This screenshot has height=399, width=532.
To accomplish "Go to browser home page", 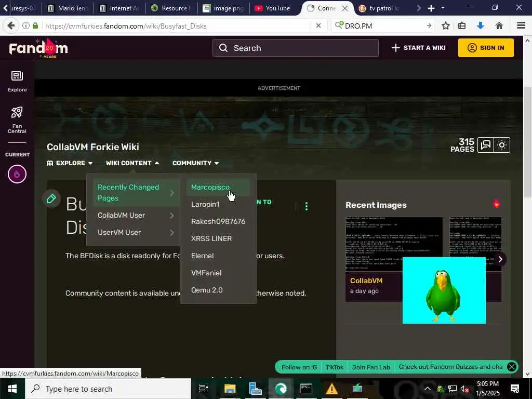I will (499, 26).
